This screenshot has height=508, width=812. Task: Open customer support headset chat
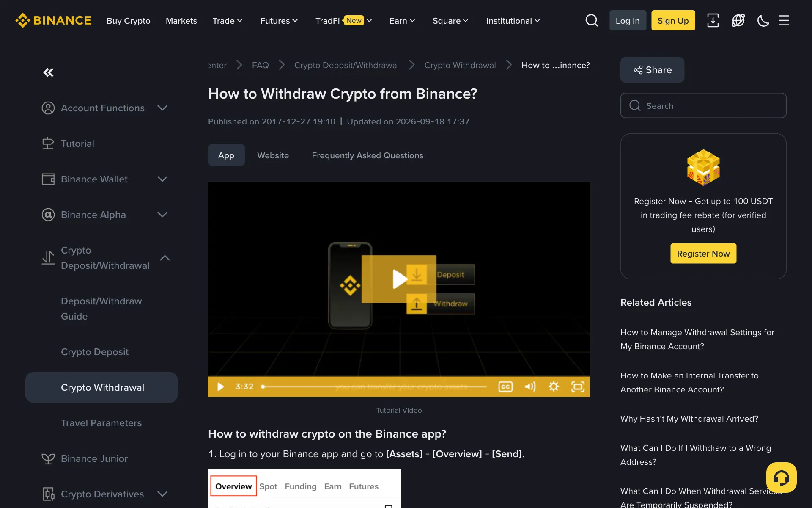tap(781, 478)
